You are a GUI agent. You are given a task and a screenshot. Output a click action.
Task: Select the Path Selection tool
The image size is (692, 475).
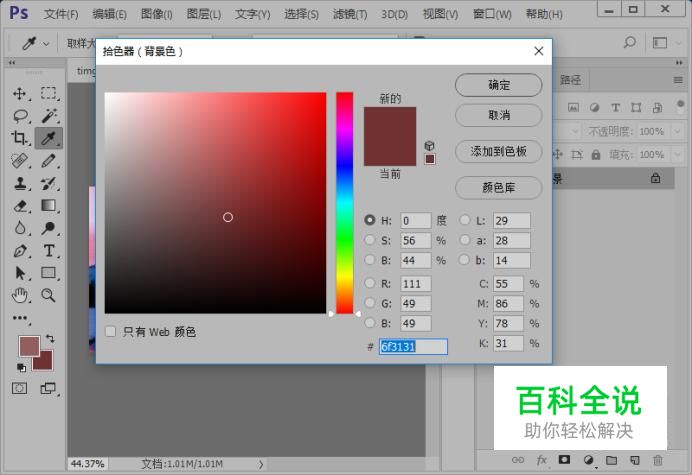pyautogui.click(x=19, y=273)
